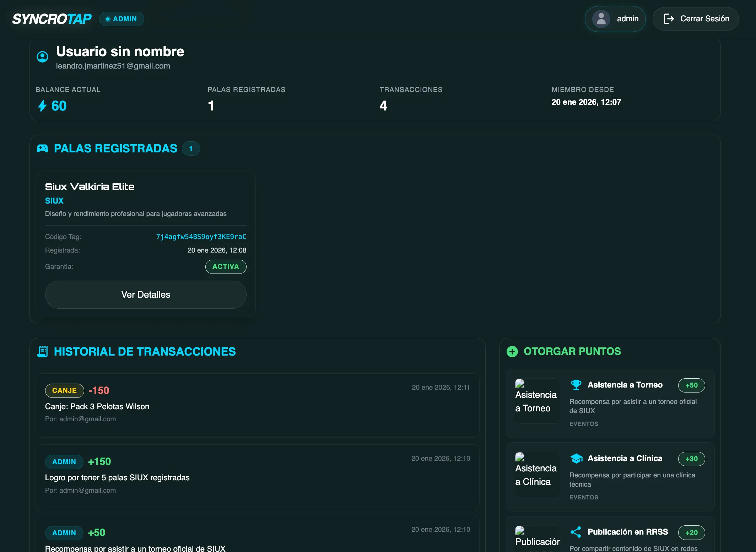Click the registered date 20 ene 2026, 12:08

click(217, 250)
